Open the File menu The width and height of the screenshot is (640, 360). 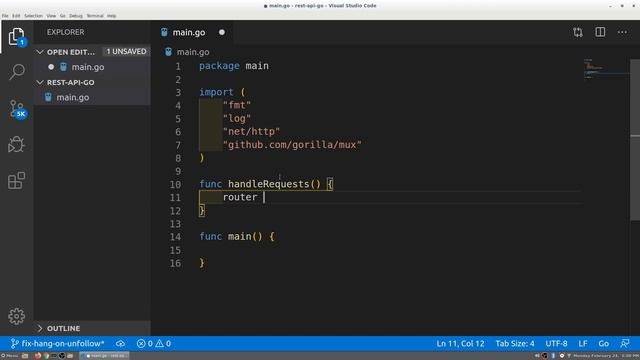[x=5, y=16]
